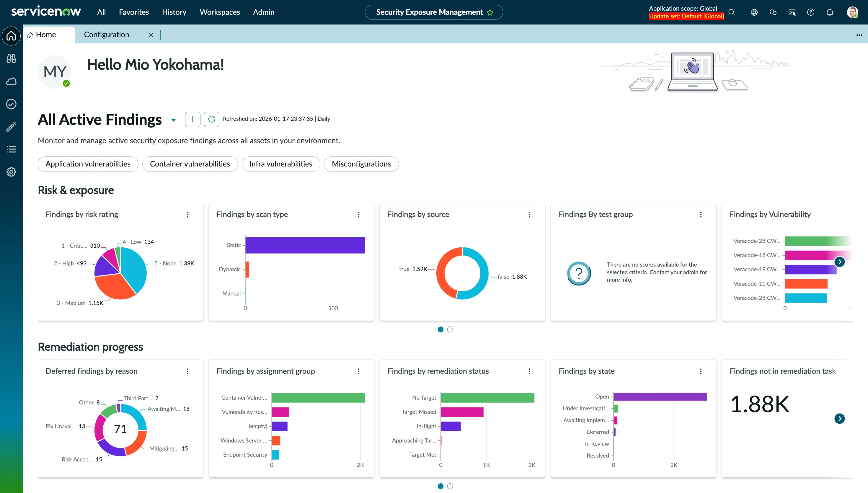The image size is (868, 493).
Task: Switch to the Configuration tab
Action: (107, 35)
